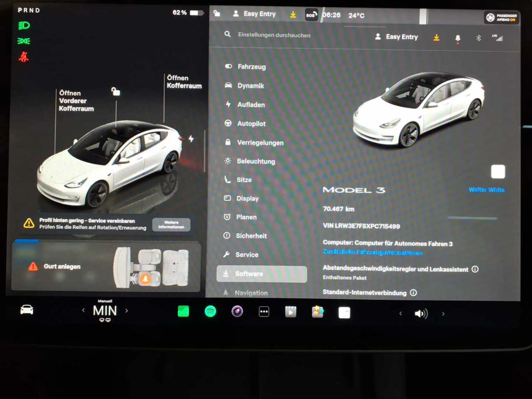The width and height of the screenshot is (532, 399).
Task: Open Bluetooth settings icon
Action: pyautogui.click(x=478, y=38)
